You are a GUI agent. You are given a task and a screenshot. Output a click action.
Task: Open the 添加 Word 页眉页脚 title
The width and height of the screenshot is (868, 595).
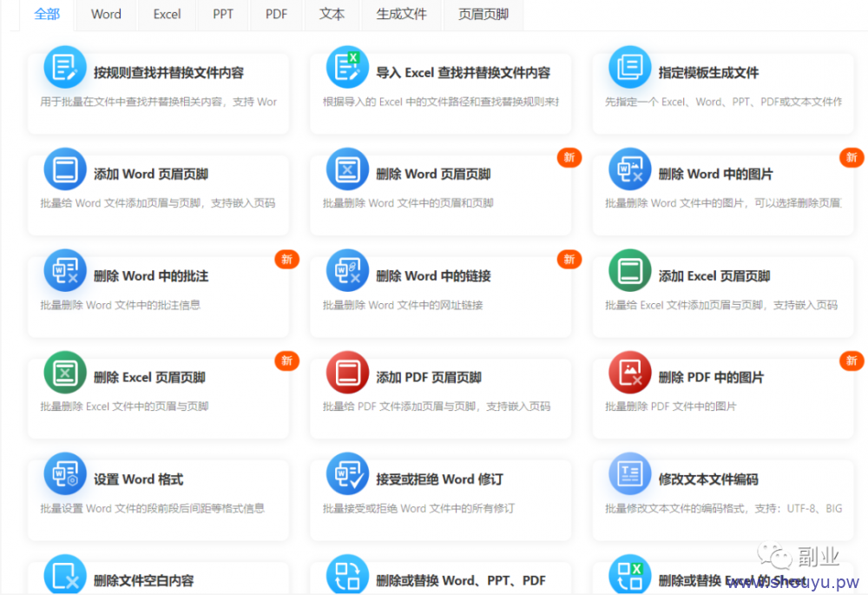point(151,174)
